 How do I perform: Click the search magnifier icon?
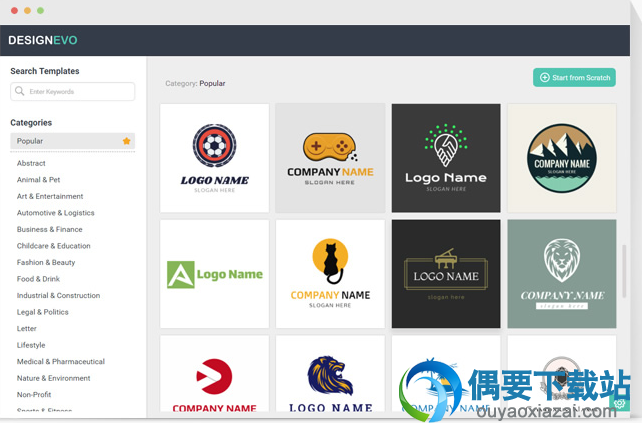pyautogui.click(x=19, y=91)
